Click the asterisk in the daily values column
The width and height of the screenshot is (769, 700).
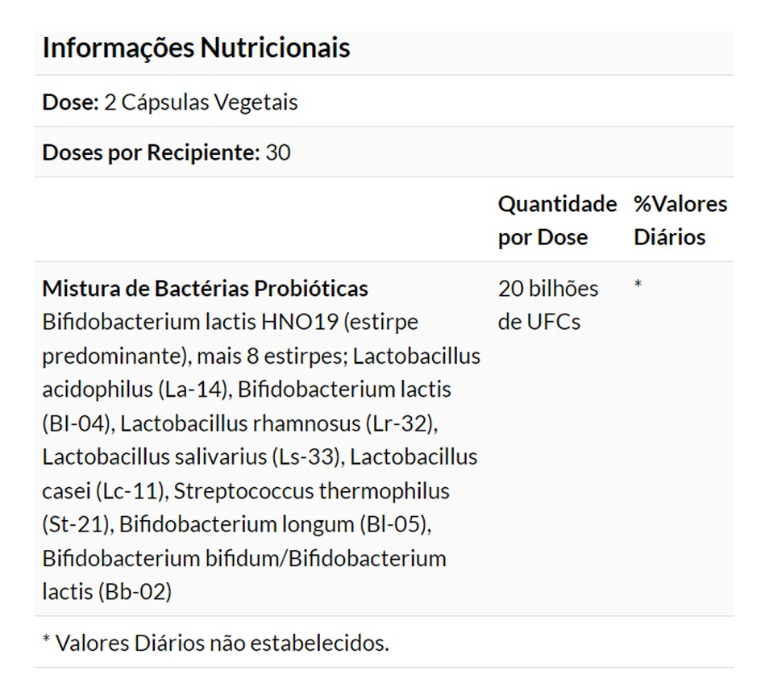[x=638, y=286]
